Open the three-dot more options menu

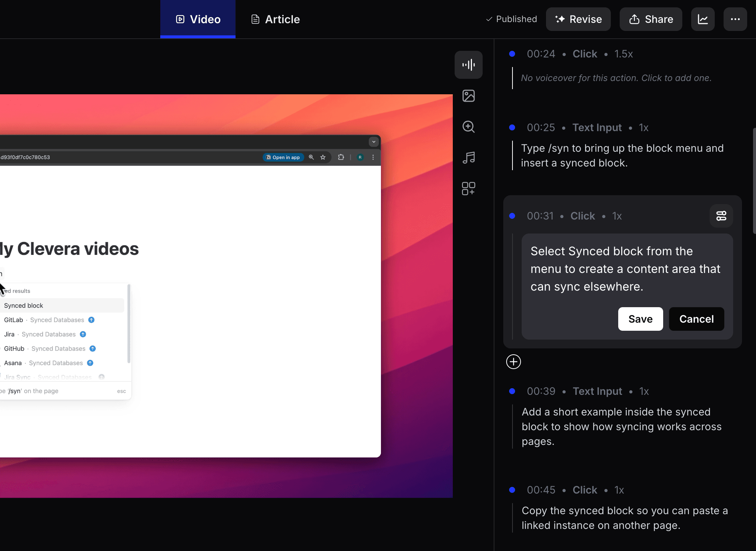point(735,19)
